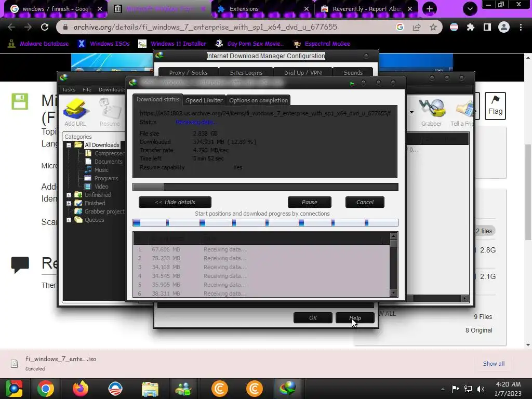Click the Google icon in address bar
Viewport: 532px width, 399px height.
pos(400,27)
